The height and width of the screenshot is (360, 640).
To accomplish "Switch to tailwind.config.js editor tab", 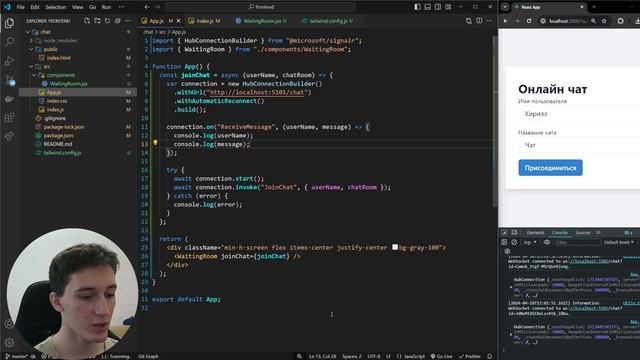I will tap(327, 21).
